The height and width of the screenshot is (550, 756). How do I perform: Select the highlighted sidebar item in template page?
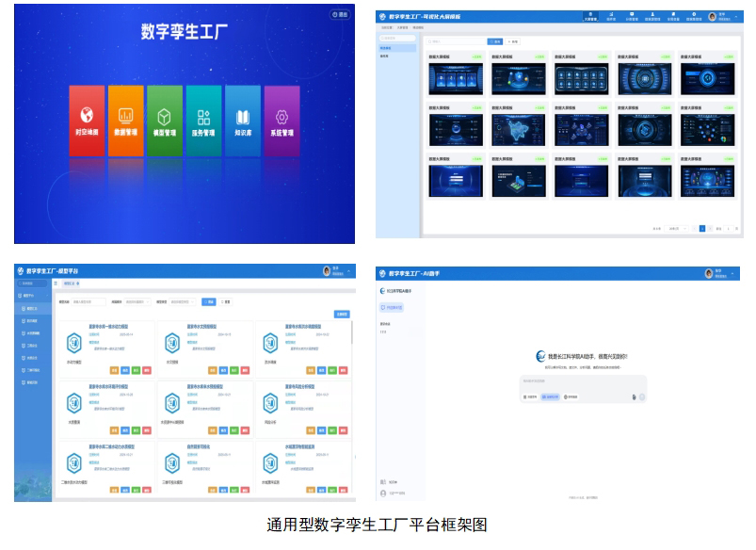(x=397, y=47)
